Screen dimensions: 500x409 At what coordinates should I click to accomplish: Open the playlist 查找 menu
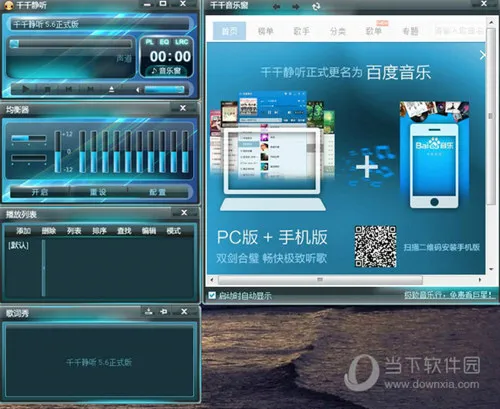[x=124, y=231]
